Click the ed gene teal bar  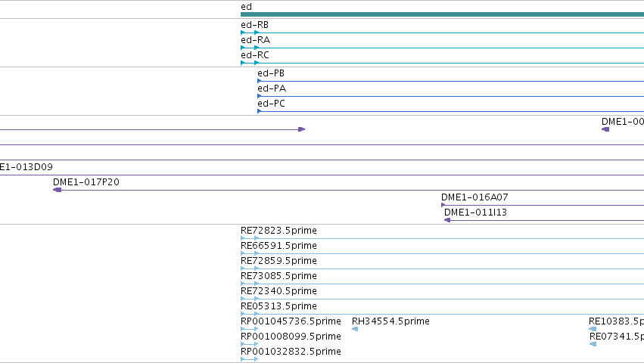pyautogui.click(x=443, y=14)
